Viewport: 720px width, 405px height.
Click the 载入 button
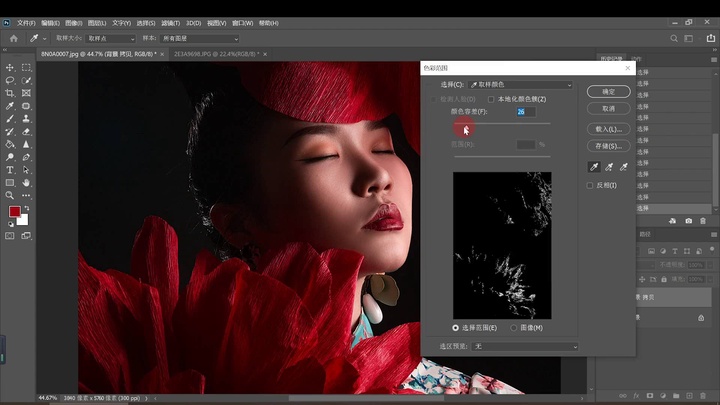pyautogui.click(x=609, y=129)
